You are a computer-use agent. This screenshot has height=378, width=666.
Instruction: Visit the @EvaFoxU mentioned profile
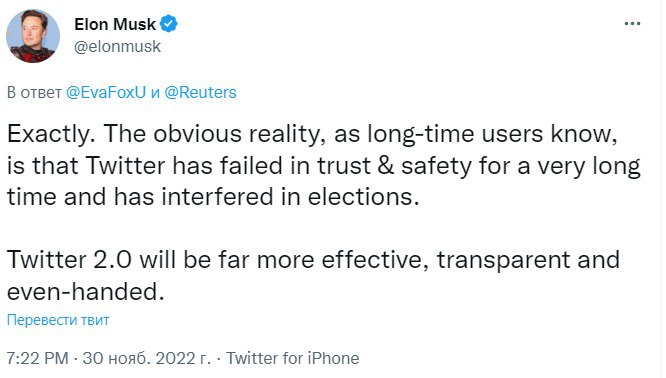(106, 92)
